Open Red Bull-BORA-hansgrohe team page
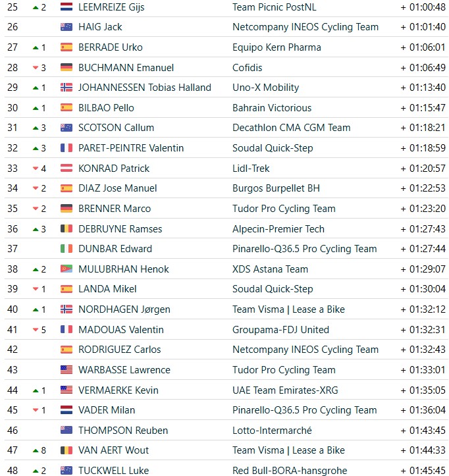Viewport: 449px width, 476px height. pyautogui.click(x=290, y=471)
